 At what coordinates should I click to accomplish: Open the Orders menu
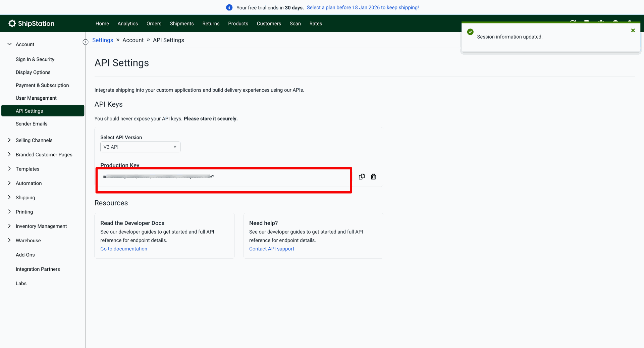pos(154,23)
